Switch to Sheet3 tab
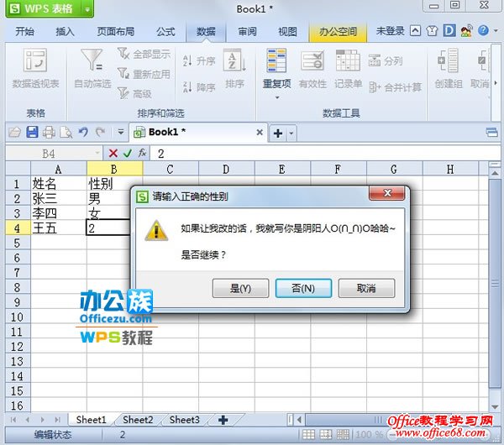 point(185,420)
